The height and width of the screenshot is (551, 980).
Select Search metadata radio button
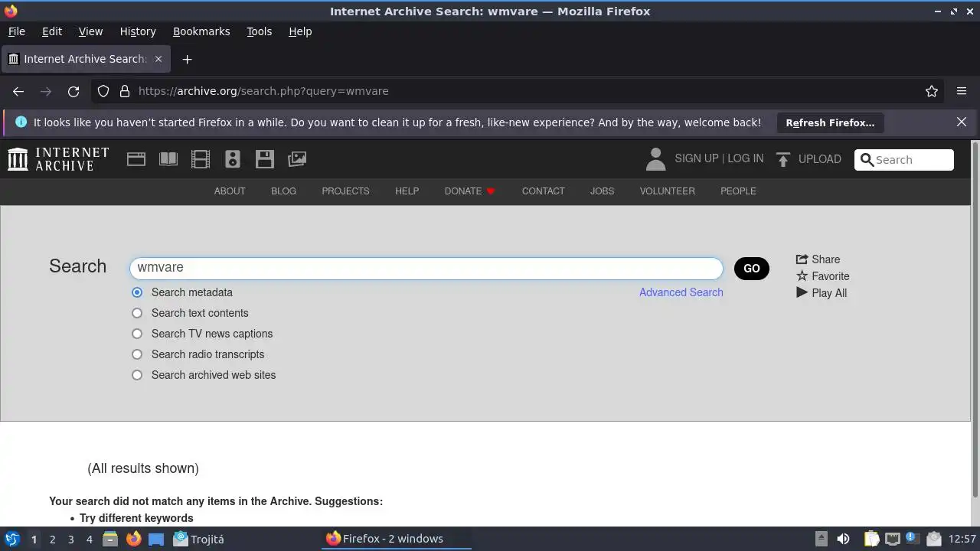click(x=137, y=292)
